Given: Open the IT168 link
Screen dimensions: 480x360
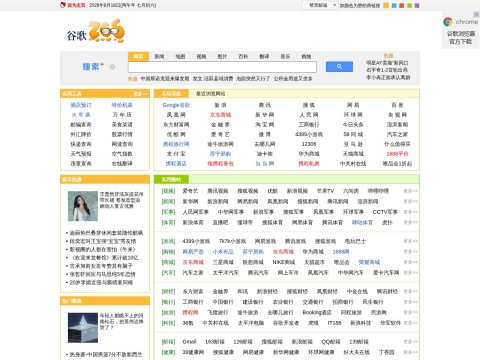Looking at the screenshot, I should (334, 323).
